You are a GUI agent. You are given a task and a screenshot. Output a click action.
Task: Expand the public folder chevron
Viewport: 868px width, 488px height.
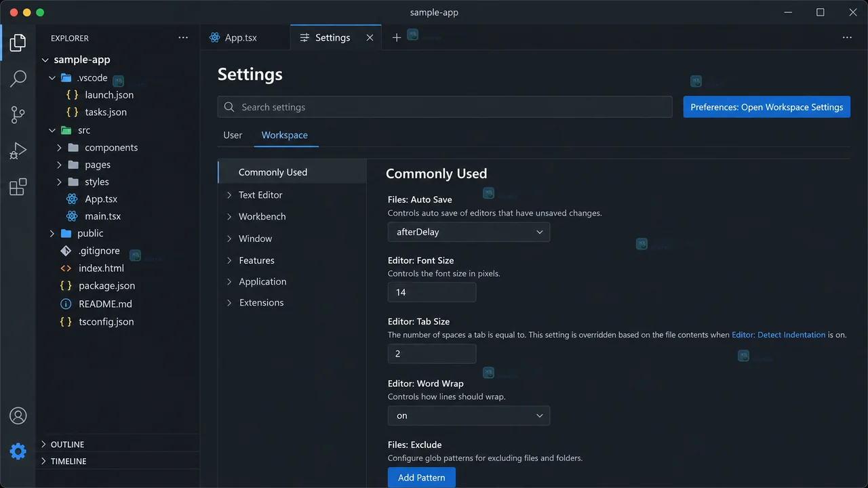click(x=52, y=233)
